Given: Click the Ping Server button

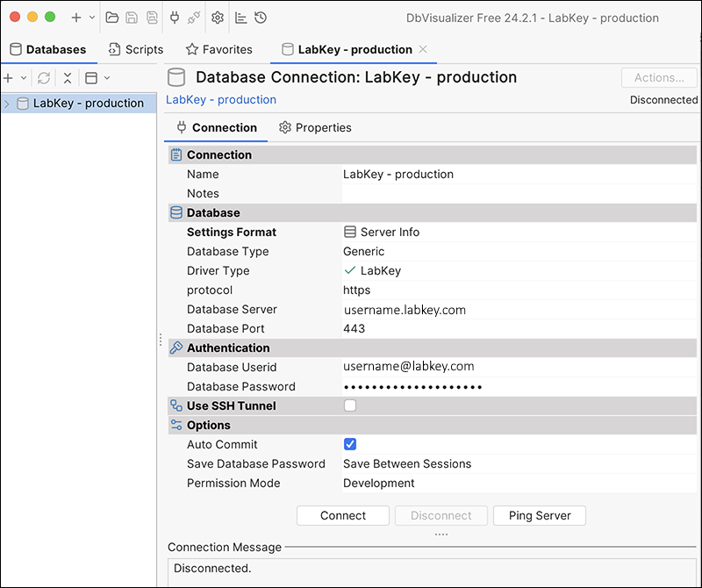Looking at the screenshot, I should (x=540, y=515).
